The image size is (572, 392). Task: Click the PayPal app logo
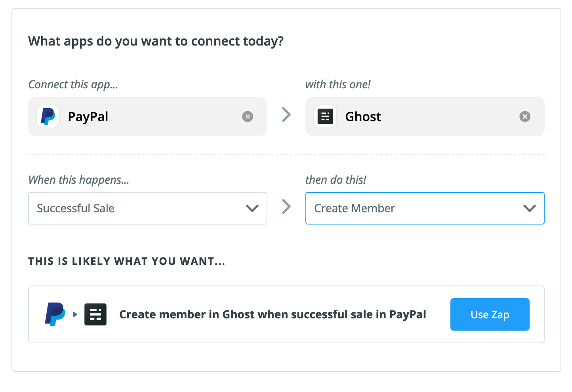pos(48,116)
